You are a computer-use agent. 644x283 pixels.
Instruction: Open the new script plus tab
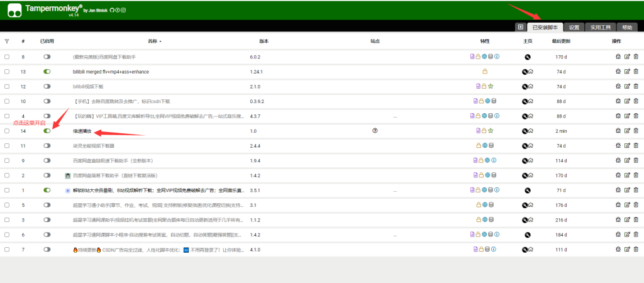click(520, 27)
